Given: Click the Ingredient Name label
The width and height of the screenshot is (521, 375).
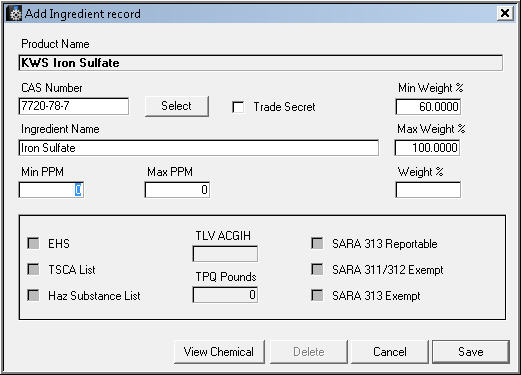Looking at the screenshot, I should [x=60, y=129].
